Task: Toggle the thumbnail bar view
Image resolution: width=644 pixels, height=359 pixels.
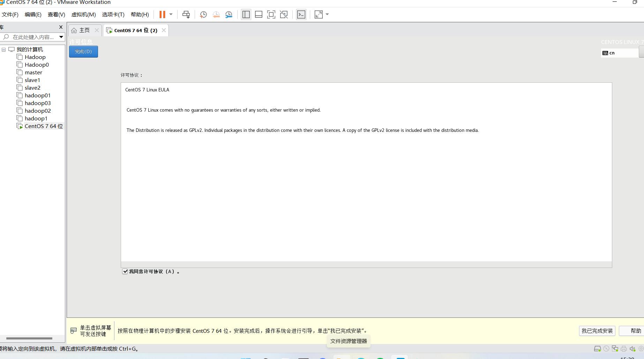Action: tap(259, 14)
